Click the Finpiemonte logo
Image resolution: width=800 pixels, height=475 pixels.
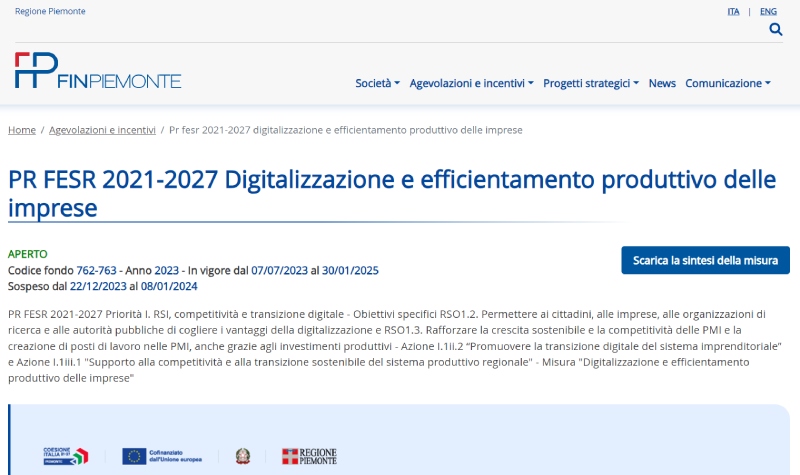click(98, 71)
